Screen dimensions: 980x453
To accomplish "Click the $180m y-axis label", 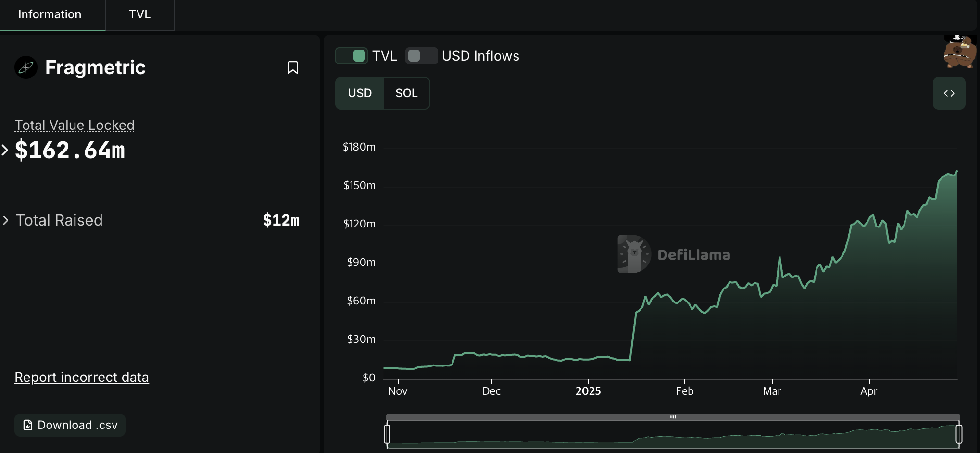I will coord(359,147).
